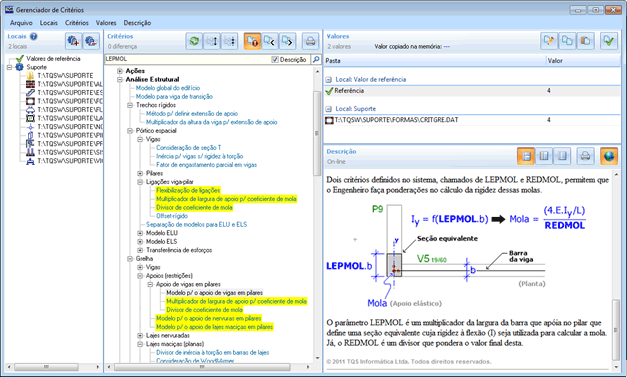Click the Critérios panel horizontal scrollbar thumb
This screenshot has width=627, height=377.
point(202,367)
